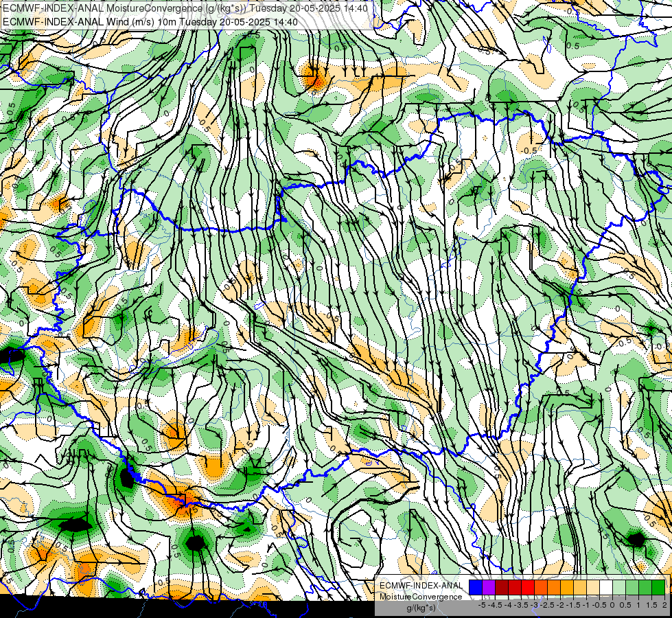Click the legend tick label -3.5

(x=521, y=605)
